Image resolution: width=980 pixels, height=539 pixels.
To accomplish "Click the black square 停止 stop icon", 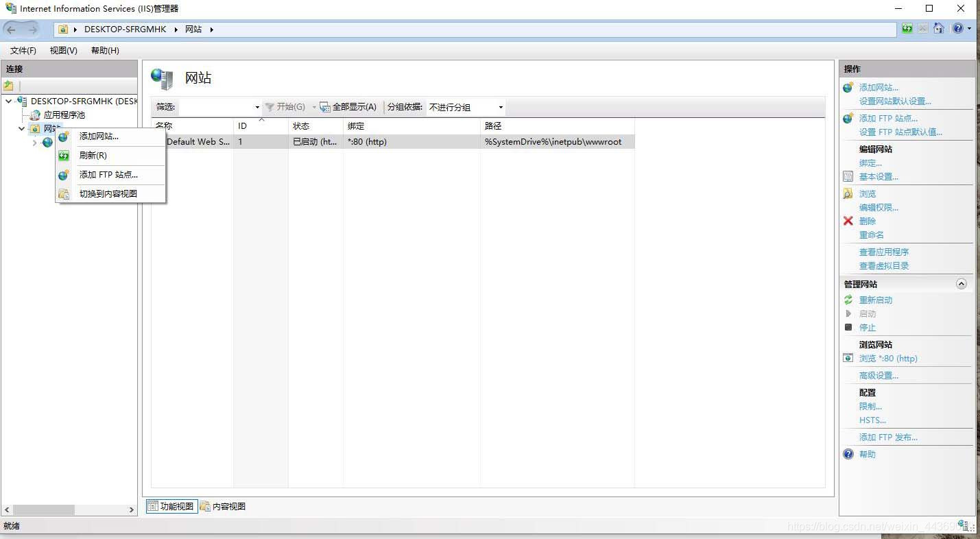I will (x=848, y=327).
